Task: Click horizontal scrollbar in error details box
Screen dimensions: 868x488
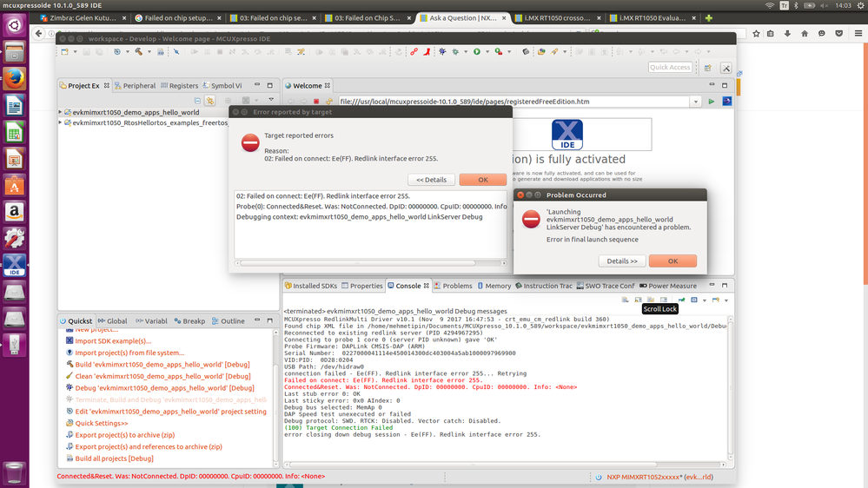Action: pos(370,263)
